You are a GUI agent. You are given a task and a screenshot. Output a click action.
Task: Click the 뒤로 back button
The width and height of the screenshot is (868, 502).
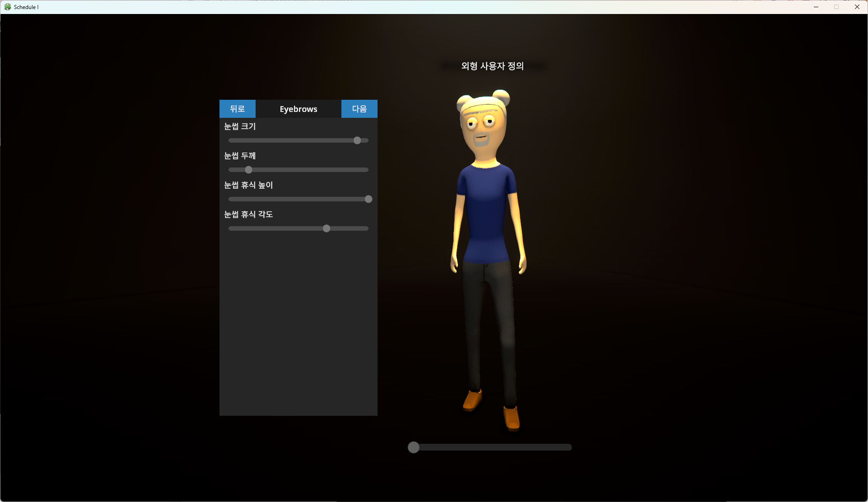(237, 109)
